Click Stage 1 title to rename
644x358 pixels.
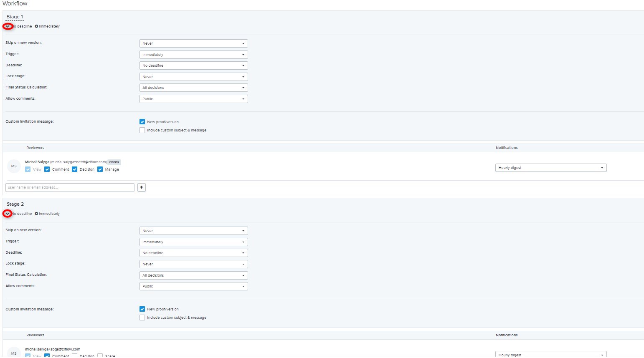pos(15,17)
